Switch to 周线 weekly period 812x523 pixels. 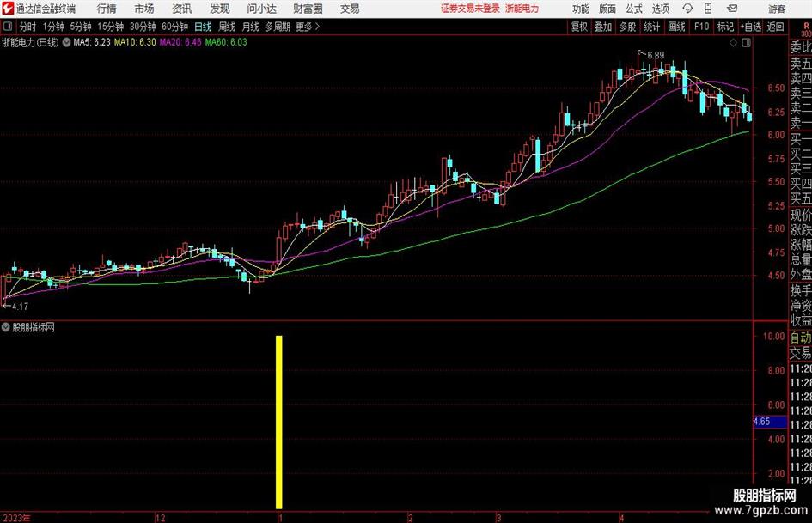(227, 27)
